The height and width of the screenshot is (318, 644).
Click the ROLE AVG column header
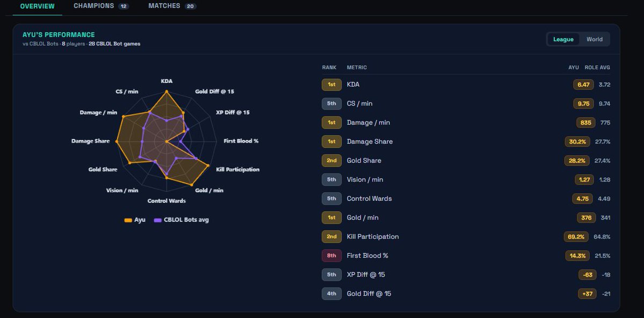pos(597,68)
